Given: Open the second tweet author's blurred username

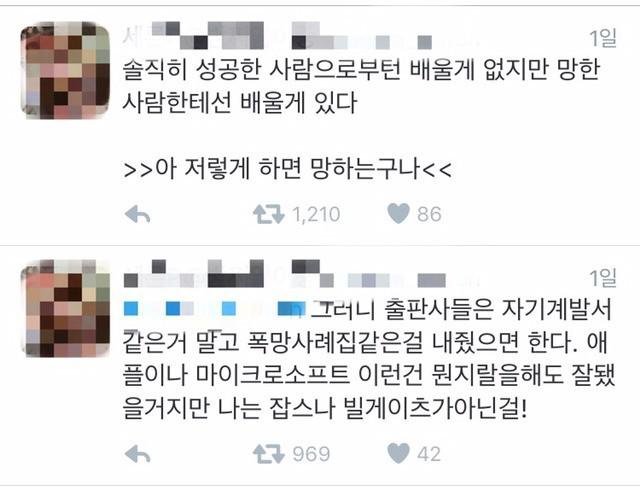Looking at the screenshot, I should point(284,274).
